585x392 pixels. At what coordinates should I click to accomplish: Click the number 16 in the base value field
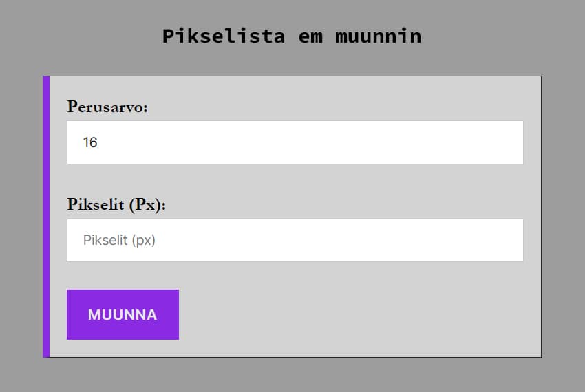90,142
